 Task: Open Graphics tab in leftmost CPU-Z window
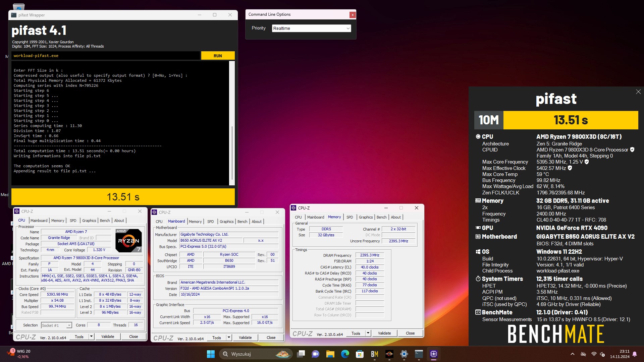(89, 221)
